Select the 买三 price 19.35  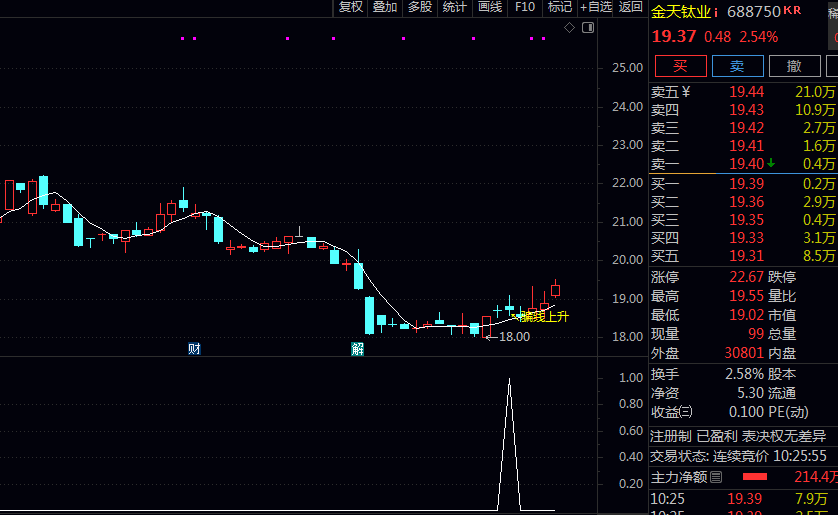pos(747,220)
